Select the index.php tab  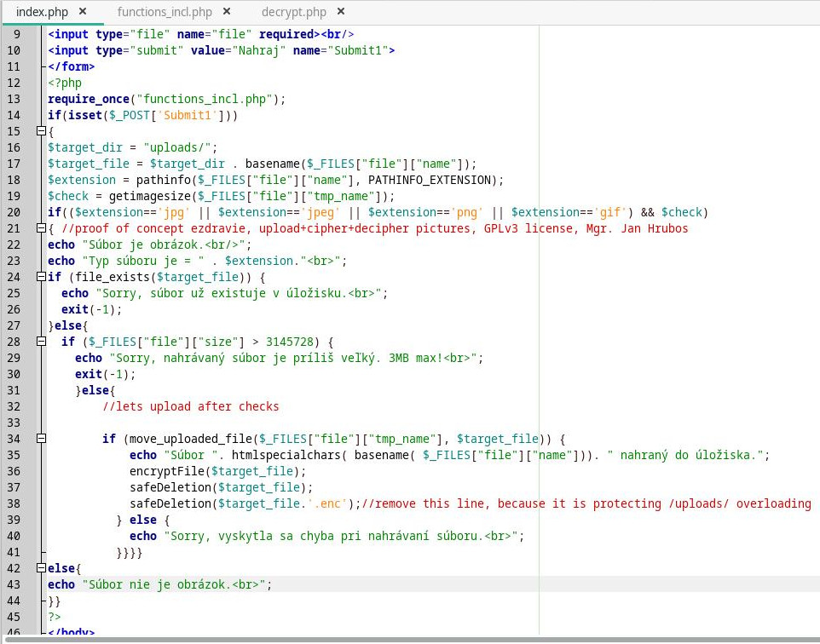41,12
